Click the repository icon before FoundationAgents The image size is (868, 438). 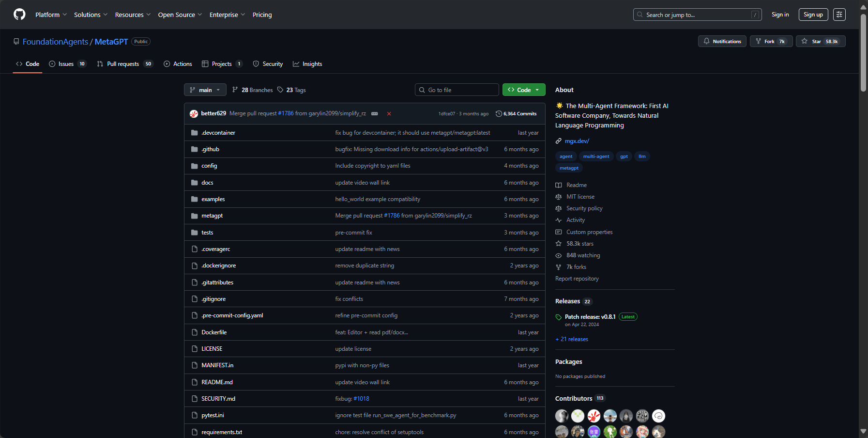16,42
